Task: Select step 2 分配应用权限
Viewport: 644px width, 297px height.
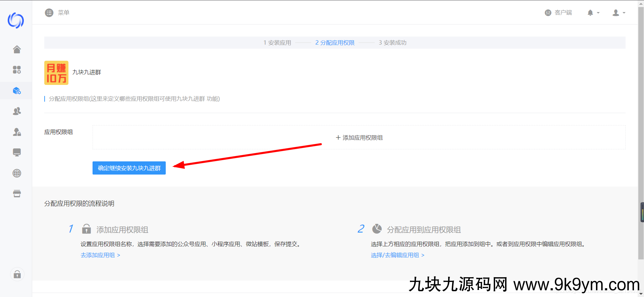Action: (x=335, y=43)
